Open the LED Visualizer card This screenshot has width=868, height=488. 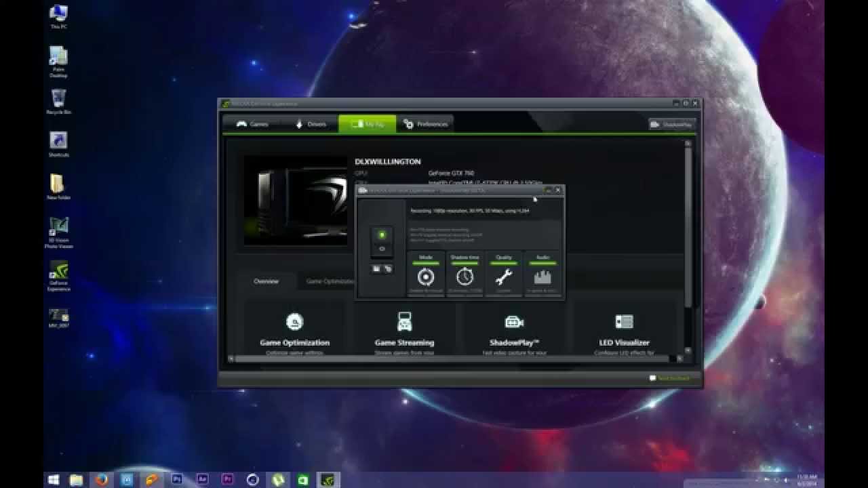(625, 330)
